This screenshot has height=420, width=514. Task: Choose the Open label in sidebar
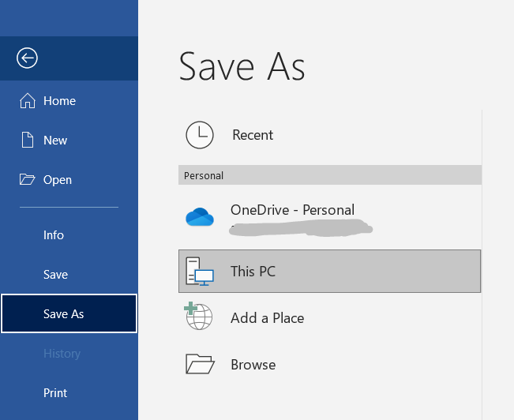[58, 180]
